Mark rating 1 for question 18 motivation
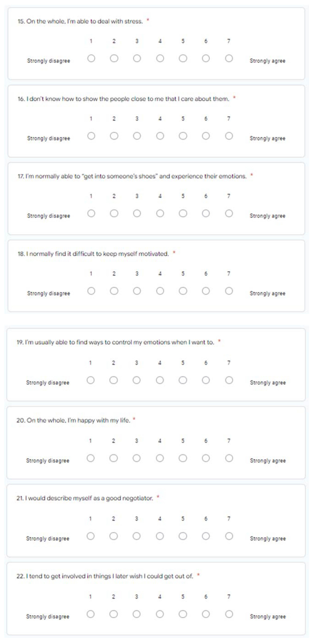Viewport: 314px width, 644px height. (91, 291)
